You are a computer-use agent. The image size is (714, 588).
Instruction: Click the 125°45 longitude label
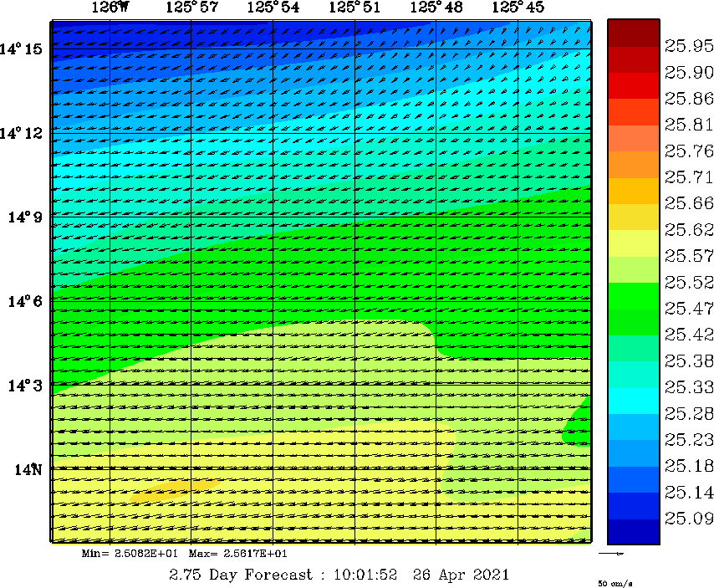pyautogui.click(x=518, y=7)
